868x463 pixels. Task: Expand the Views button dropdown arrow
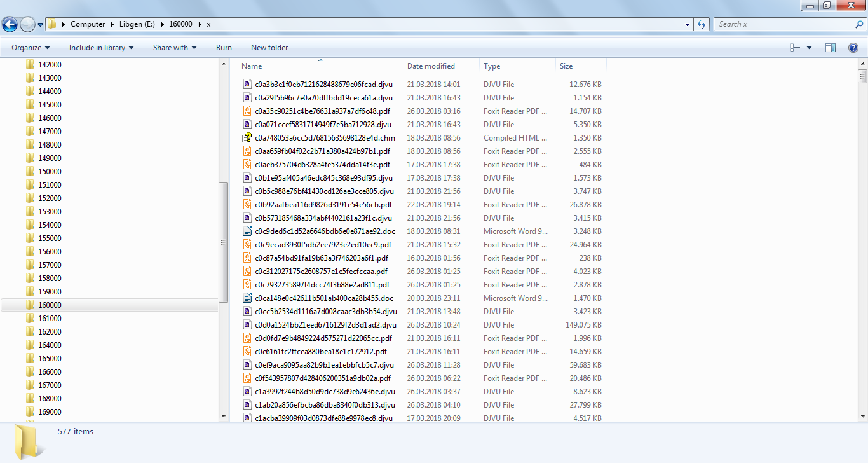point(808,47)
